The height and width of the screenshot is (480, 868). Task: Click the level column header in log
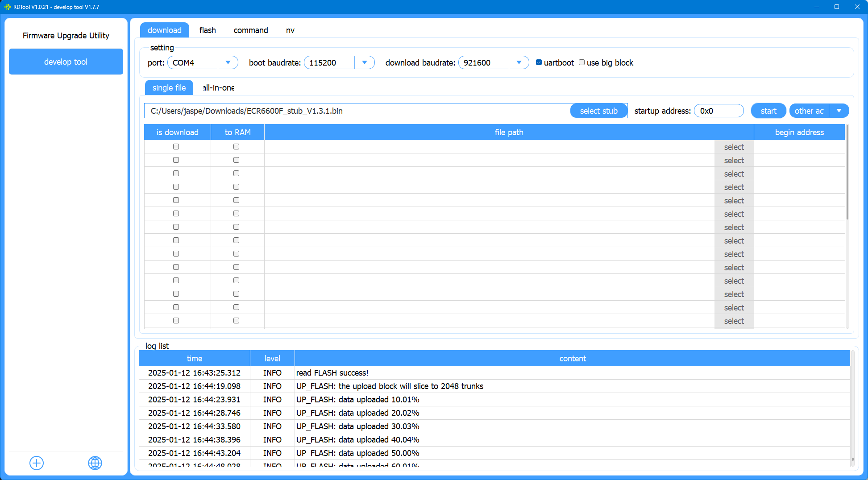pyautogui.click(x=272, y=358)
